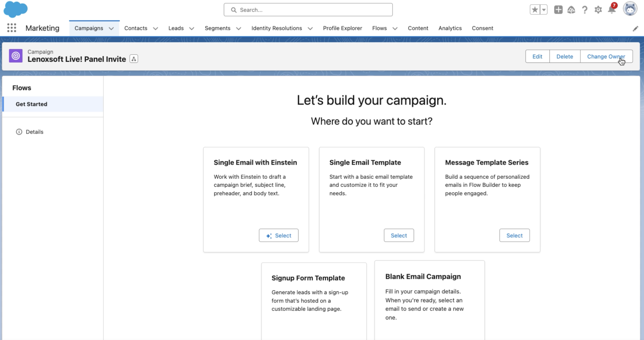Open the notifications bell

coord(611,10)
